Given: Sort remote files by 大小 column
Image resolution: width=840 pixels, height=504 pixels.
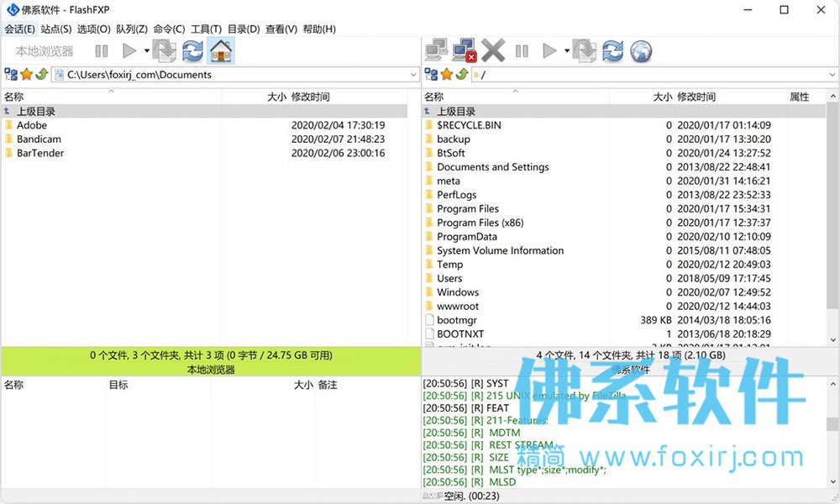Looking at the screenshot, I should click(642, 97).
